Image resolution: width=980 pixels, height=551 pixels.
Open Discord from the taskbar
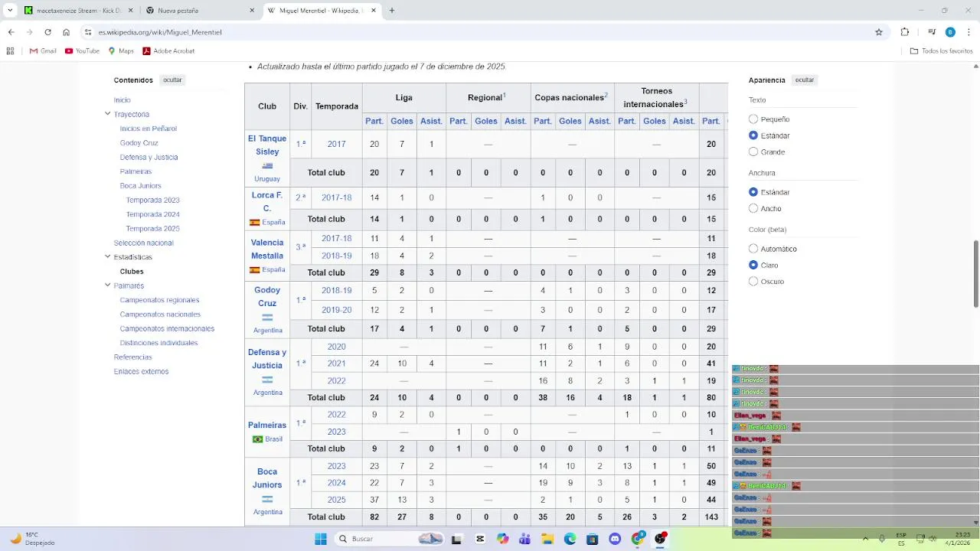tap(615, 539)
